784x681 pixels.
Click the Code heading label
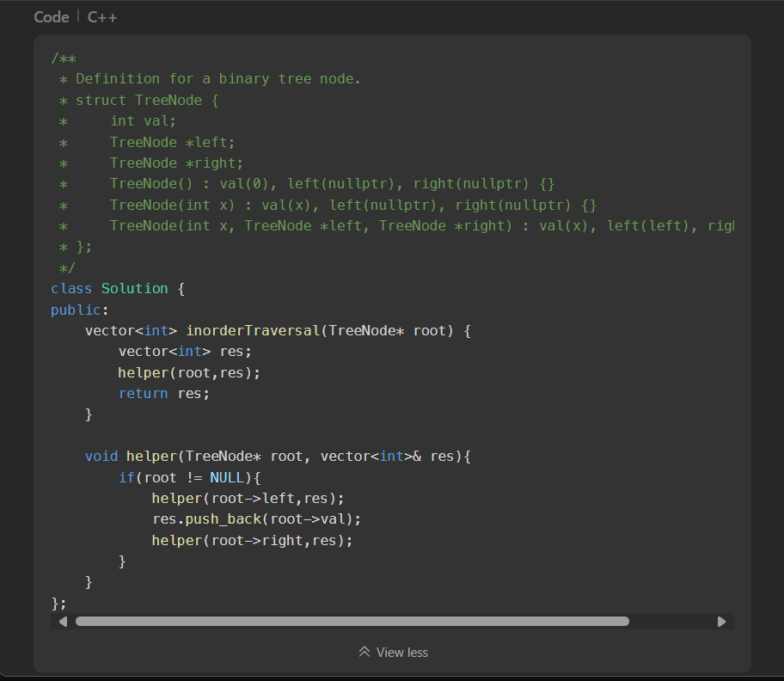click(x=52, y=17)
